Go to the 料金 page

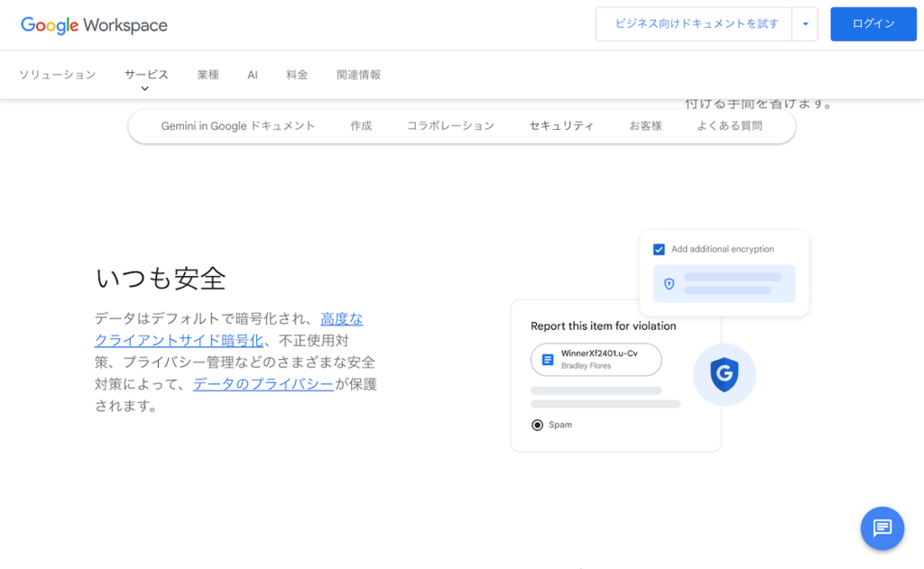tap(297, 75)
